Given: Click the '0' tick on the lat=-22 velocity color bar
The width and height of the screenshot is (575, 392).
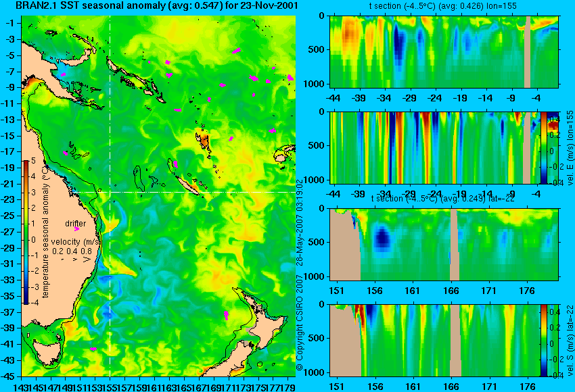Looking at the screenshot, I should pos(551,345).
